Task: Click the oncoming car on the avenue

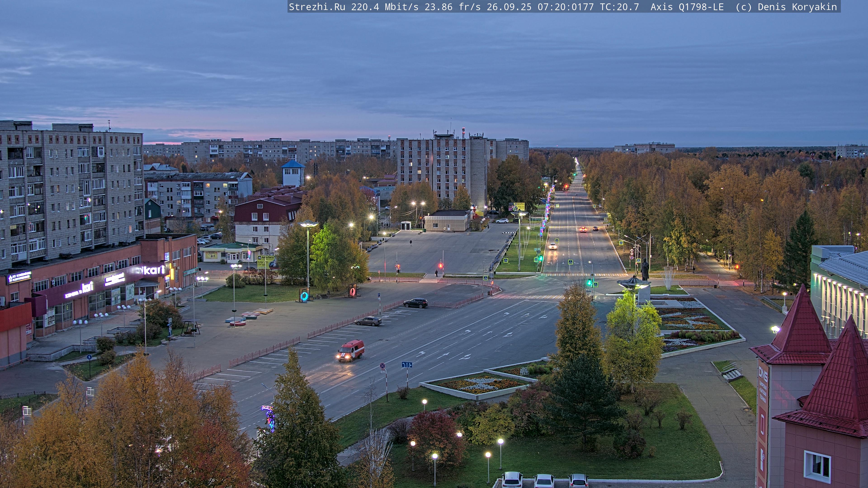Action: coord(553,246)
